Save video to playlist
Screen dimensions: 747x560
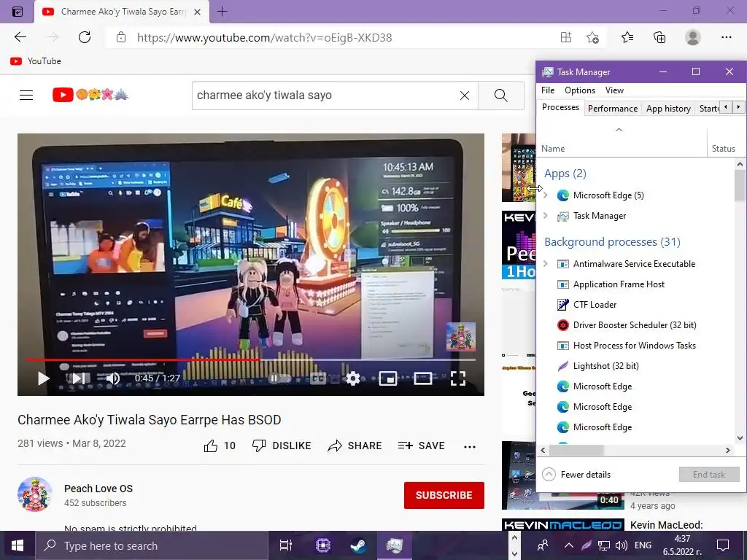(421, 446)
